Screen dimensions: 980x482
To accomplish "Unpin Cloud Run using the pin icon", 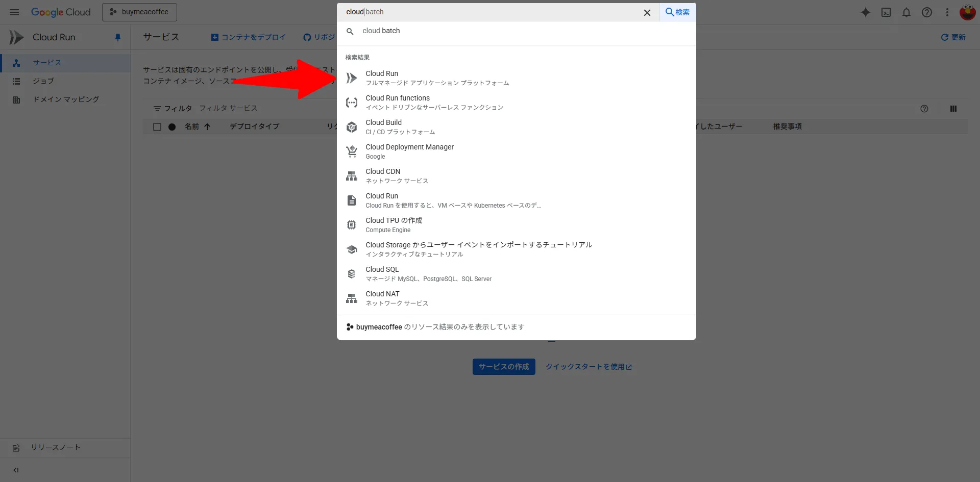I will click(118, 37).
